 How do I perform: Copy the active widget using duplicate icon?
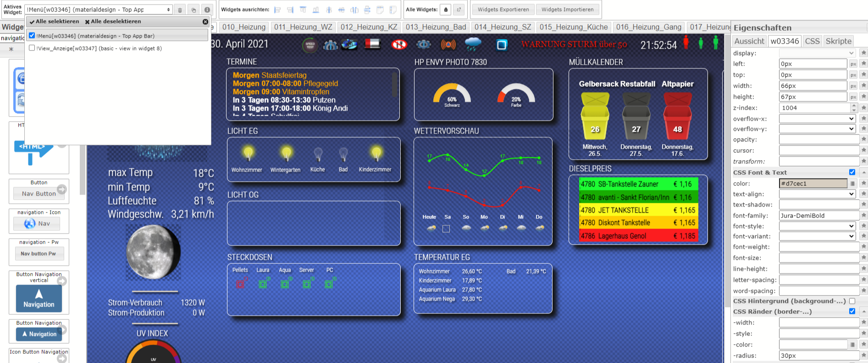194,10
